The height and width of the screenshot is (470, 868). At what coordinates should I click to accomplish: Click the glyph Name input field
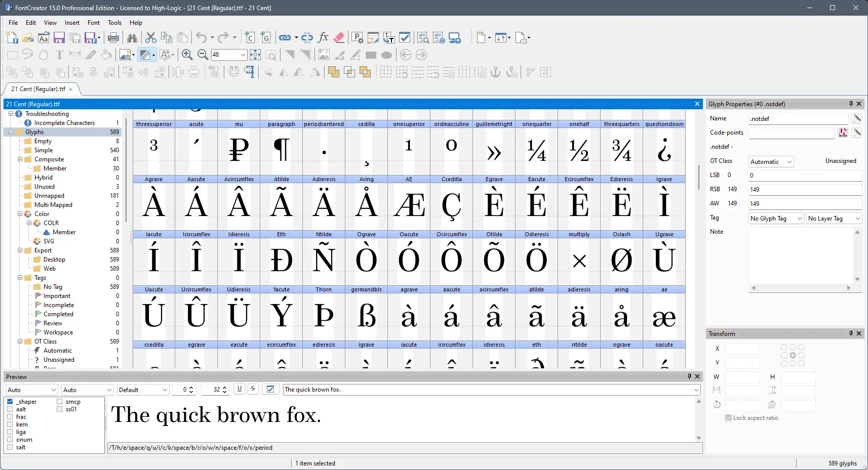pyautogui.click(x=798, y=119)
